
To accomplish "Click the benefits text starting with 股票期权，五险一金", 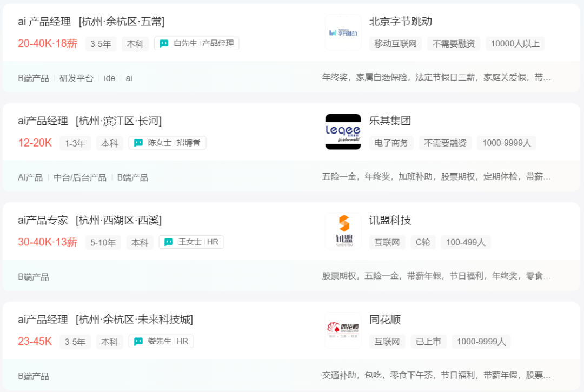I will click(436, 276).
